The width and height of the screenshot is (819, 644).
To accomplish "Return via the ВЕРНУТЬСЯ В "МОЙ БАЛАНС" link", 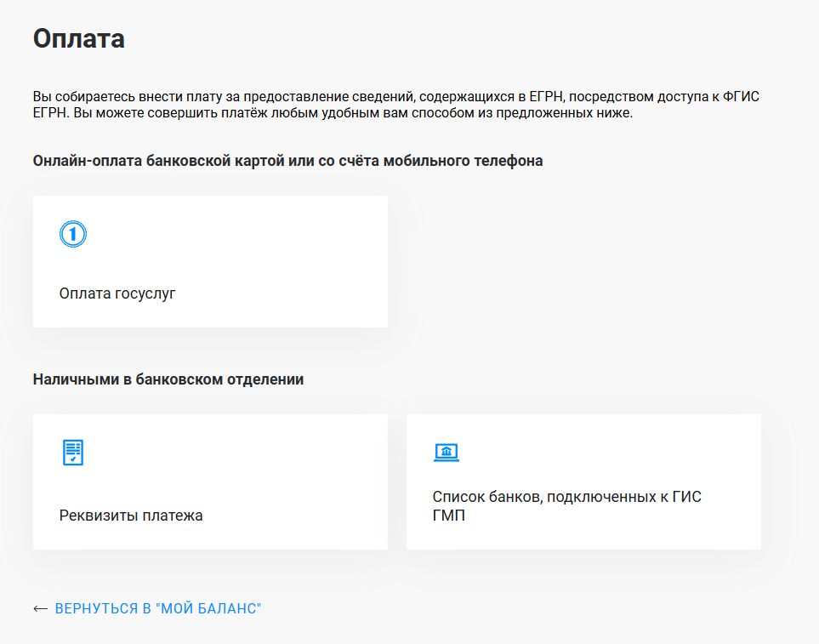I will pos(157,608).
